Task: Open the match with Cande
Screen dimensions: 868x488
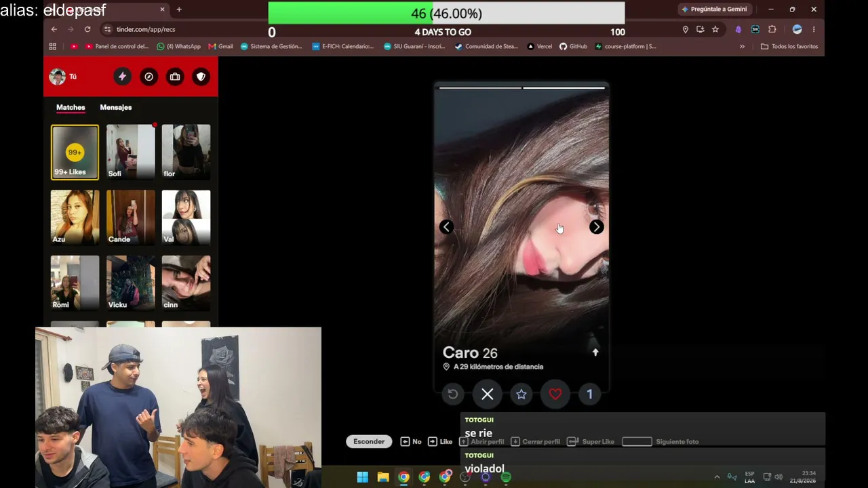Action: tap(130, 218)
